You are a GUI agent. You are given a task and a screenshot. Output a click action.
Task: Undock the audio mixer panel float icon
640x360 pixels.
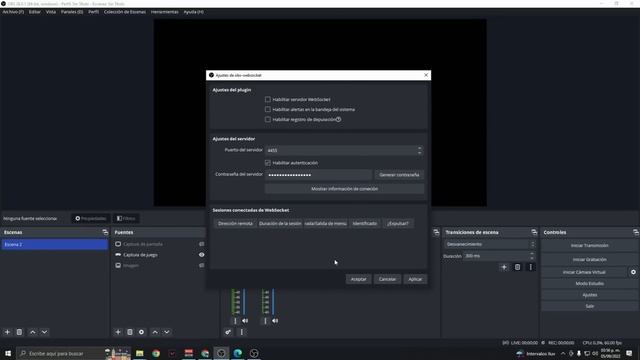click(436, 232)
